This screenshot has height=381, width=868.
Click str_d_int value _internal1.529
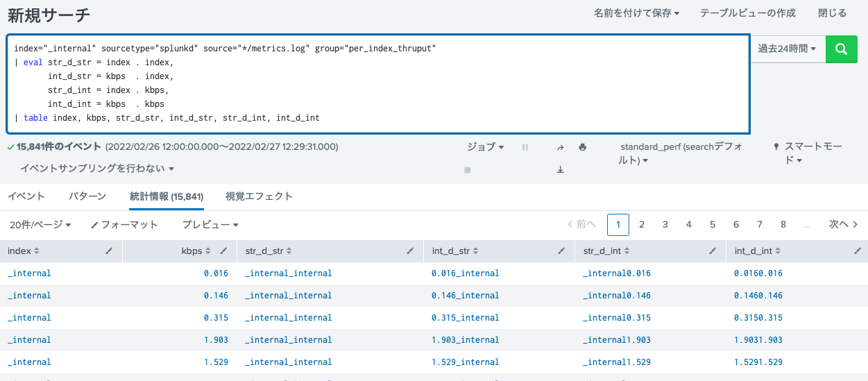click(x=617, y=362)
